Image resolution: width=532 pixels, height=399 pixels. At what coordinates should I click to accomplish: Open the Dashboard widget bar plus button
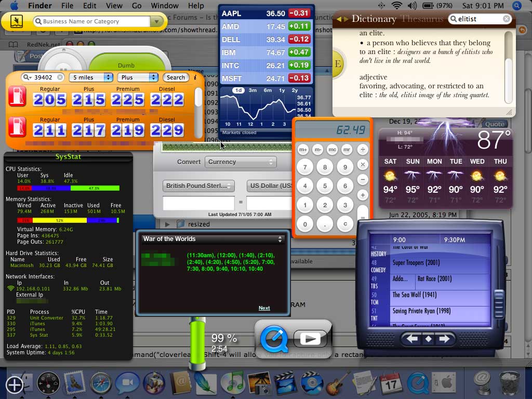[14, 385]
